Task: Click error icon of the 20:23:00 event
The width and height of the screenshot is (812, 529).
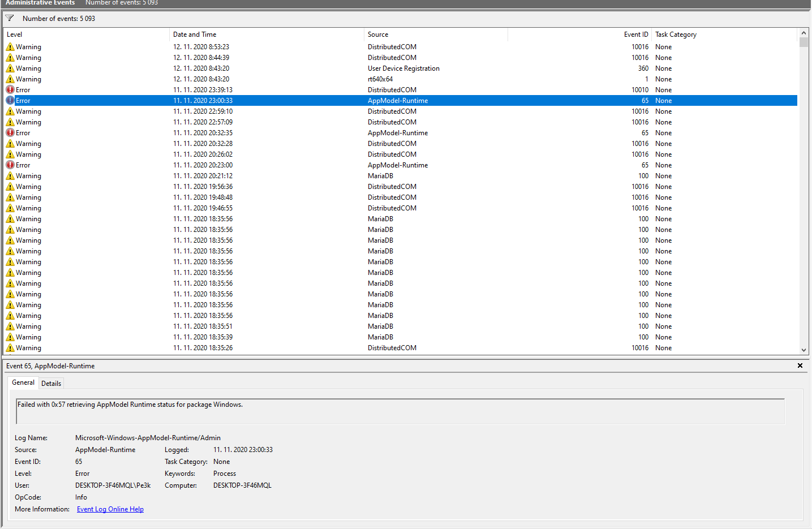Action: tap(10, 165)
